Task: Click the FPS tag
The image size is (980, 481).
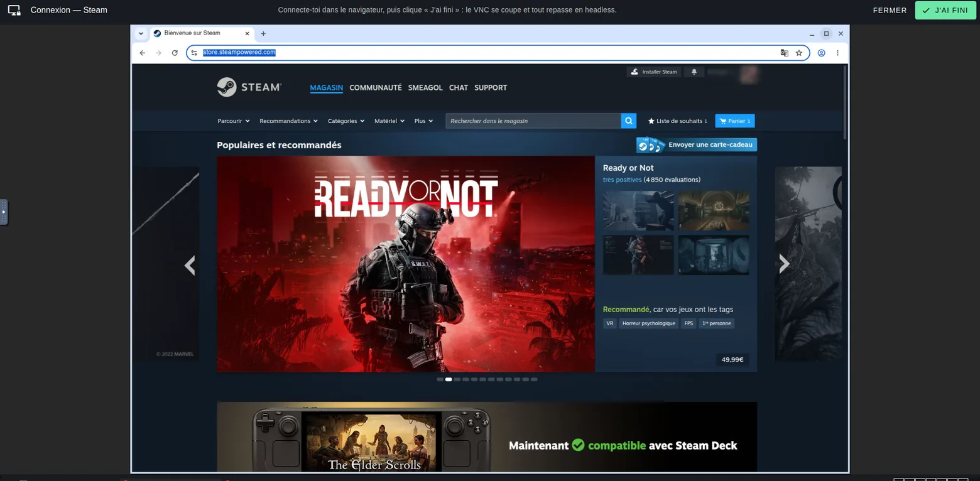Action: coord(689,323)
